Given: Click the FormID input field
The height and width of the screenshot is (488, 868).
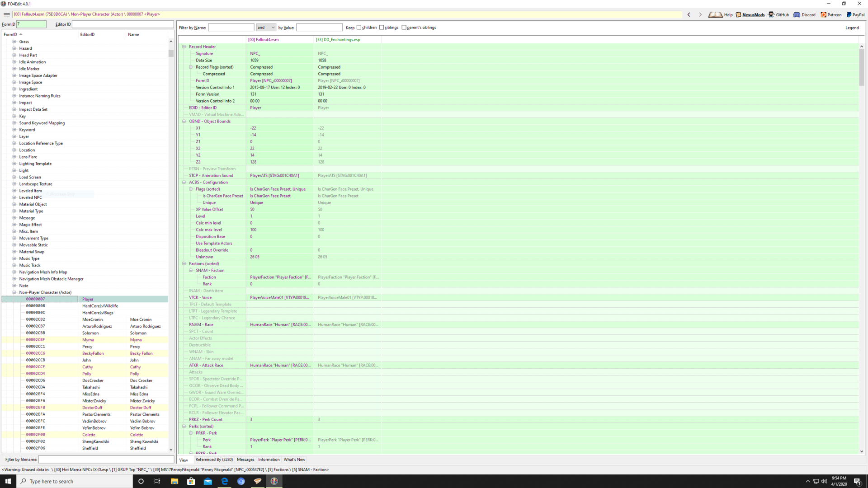Looking at the screenshot, I should [32, 24].
